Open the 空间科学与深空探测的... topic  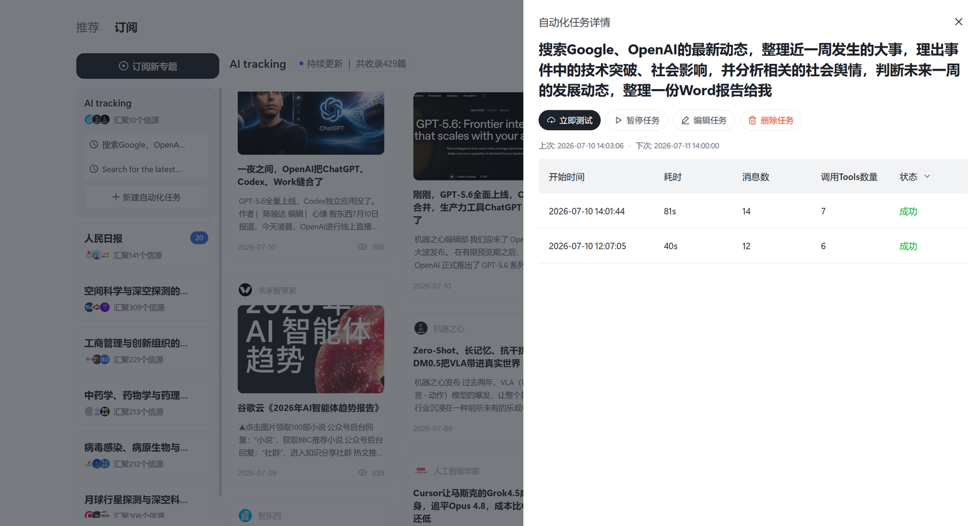click(x=146, y=298)
